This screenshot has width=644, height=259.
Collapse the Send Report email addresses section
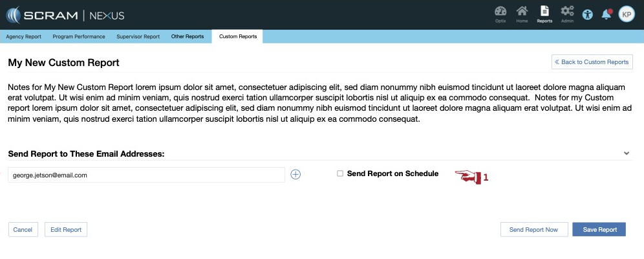(626, 153)
